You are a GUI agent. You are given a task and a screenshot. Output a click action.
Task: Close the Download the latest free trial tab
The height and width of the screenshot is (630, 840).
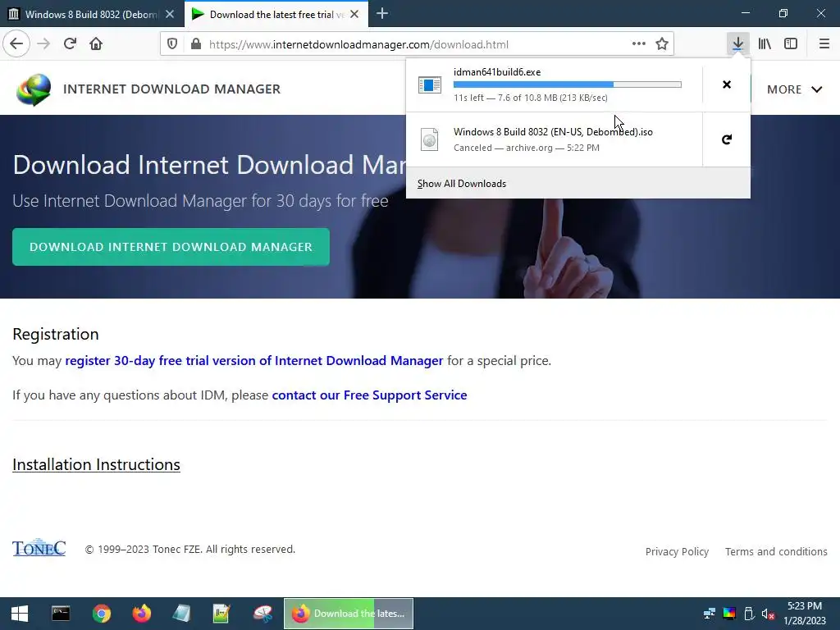(354, 15)
